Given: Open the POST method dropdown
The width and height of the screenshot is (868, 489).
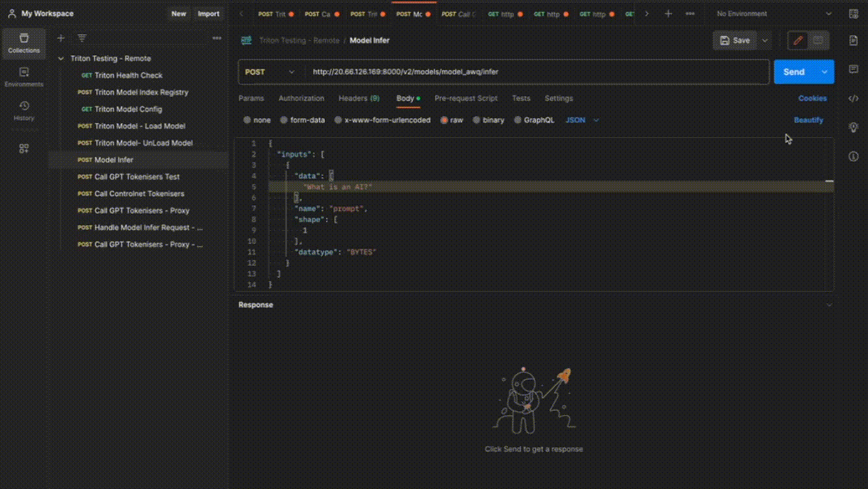Looking at the screenshot, I should pyautogui.click(x=270, y=72).
